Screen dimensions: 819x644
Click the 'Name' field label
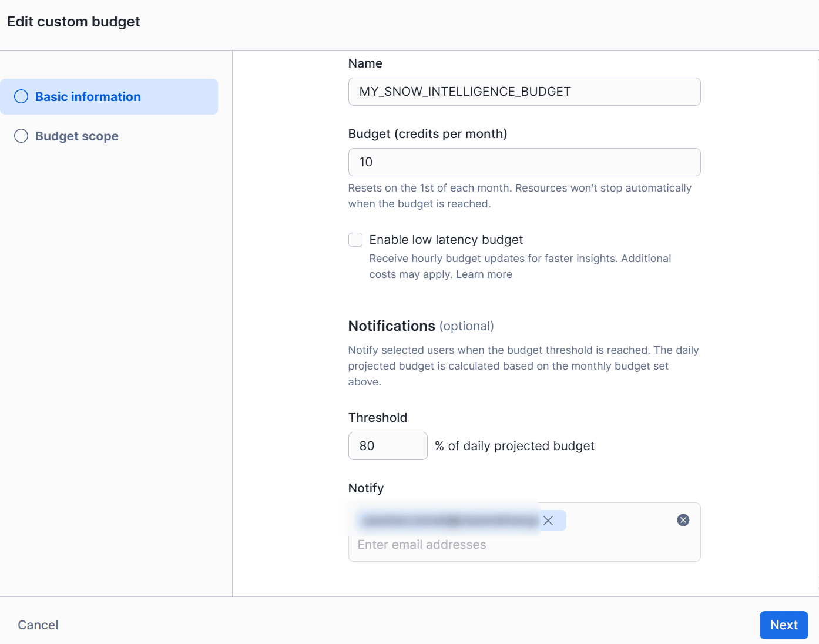365,63
